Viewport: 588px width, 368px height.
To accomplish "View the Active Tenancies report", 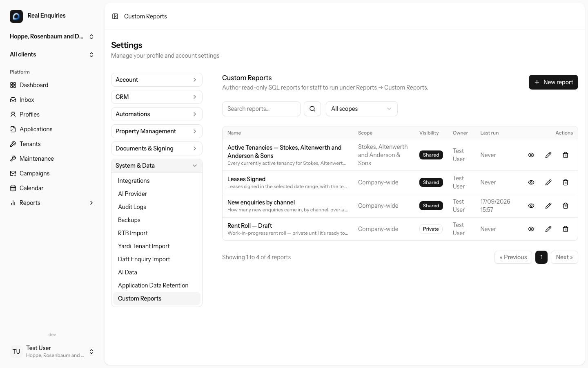I will 531,155.
